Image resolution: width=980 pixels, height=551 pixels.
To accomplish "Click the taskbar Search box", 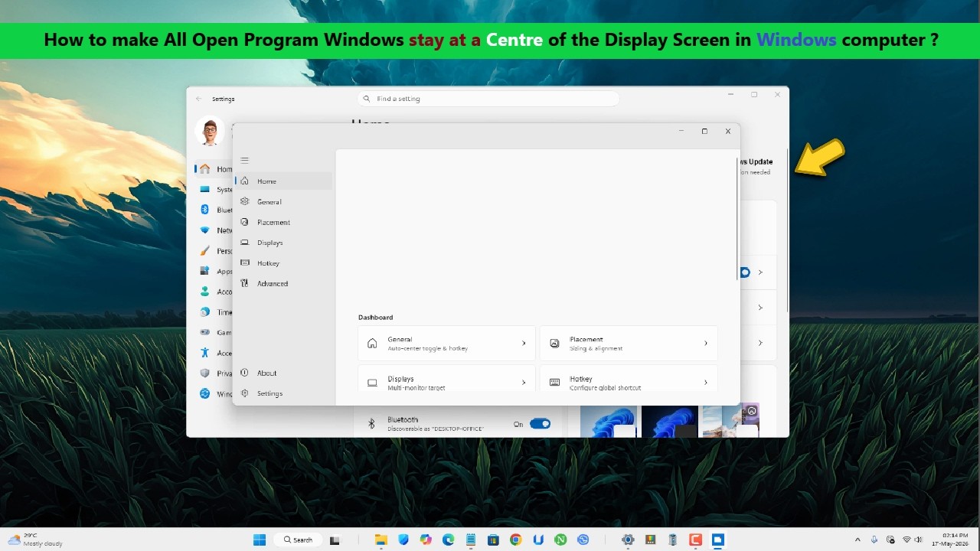I will click(x=298, y=540).
